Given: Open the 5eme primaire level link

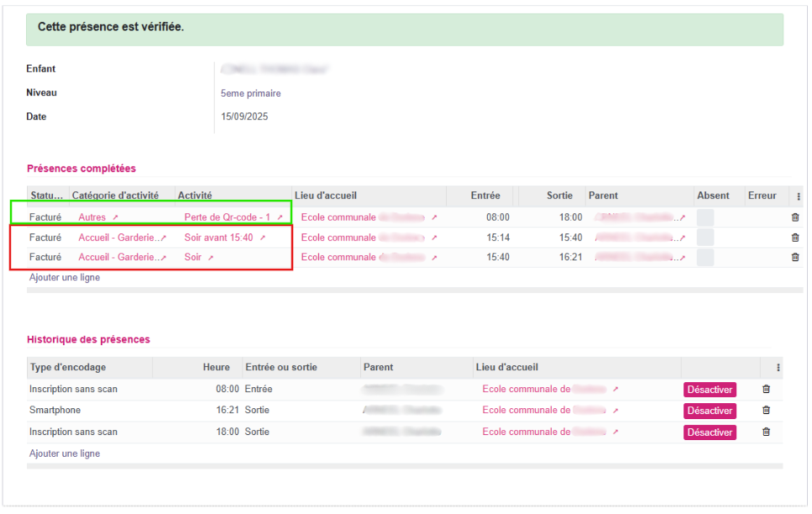Looking at the screenshot, I should [x=250, y=93].
